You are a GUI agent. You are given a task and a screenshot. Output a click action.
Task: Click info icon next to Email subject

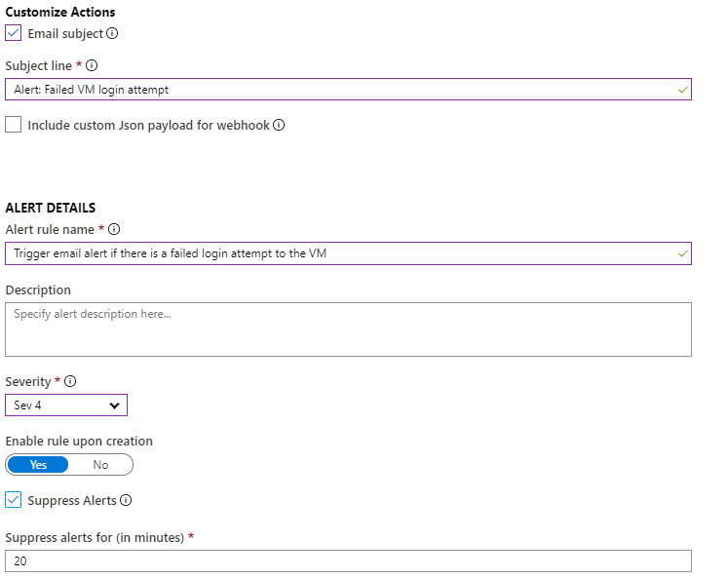pyautogui.click(x=112, y=33)
